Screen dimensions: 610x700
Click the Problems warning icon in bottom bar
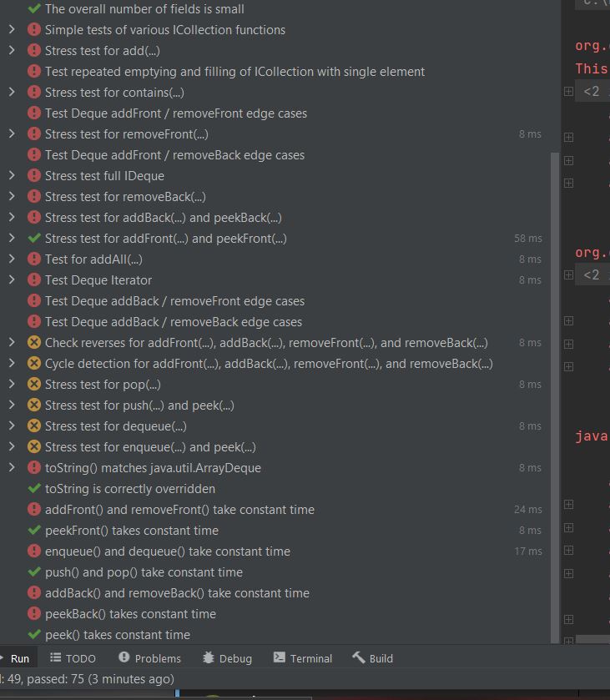pos(124,658)
